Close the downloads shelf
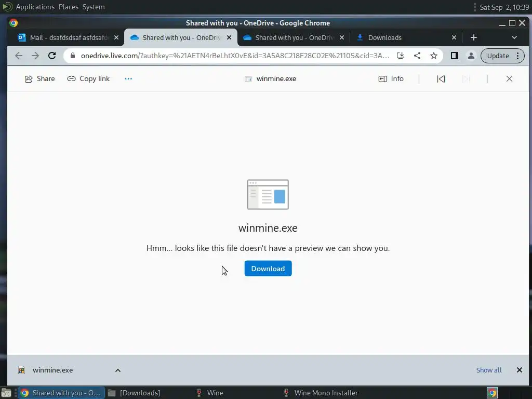Viewport: 532px width, 399px height. (x=519, y=370)
